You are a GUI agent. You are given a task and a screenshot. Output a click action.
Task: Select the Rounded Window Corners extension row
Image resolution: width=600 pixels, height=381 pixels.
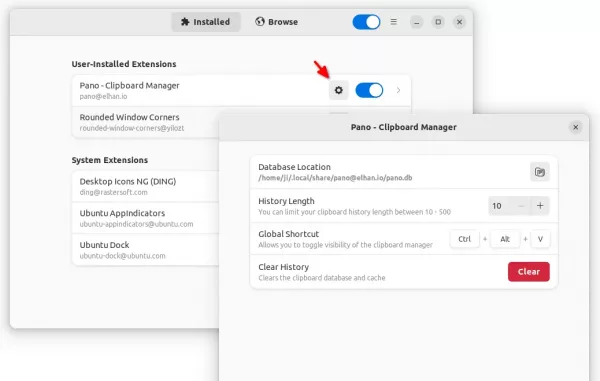(145, 122)
